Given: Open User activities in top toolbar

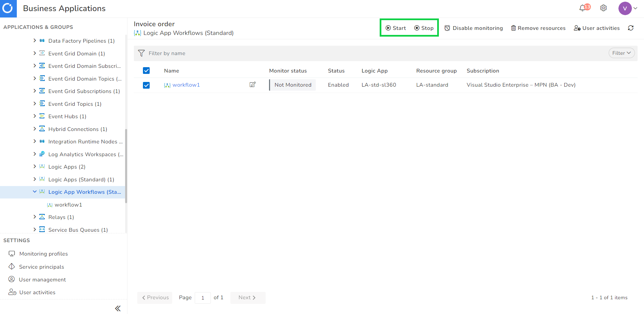Looking at the screenshot, I should click(597, 28).
